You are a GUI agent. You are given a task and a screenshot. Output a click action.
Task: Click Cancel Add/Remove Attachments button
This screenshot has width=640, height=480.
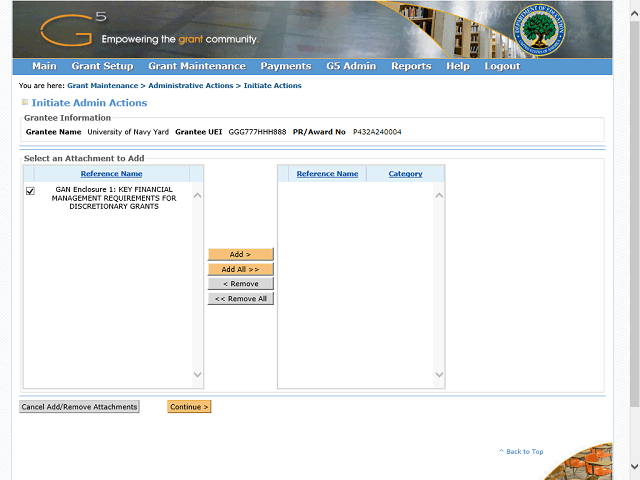(x=79, y=407)
